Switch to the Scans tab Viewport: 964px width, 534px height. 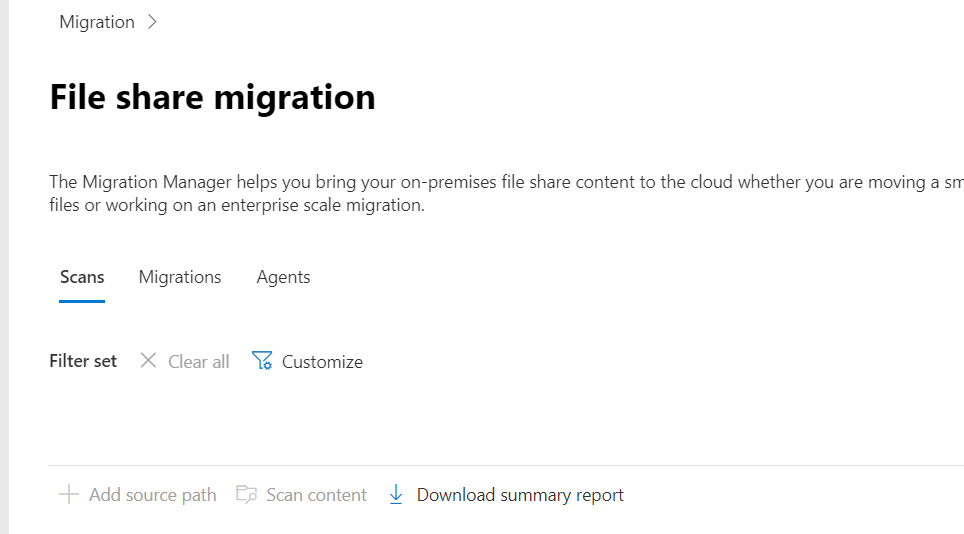pyautogui.click(x=82, y=277)
